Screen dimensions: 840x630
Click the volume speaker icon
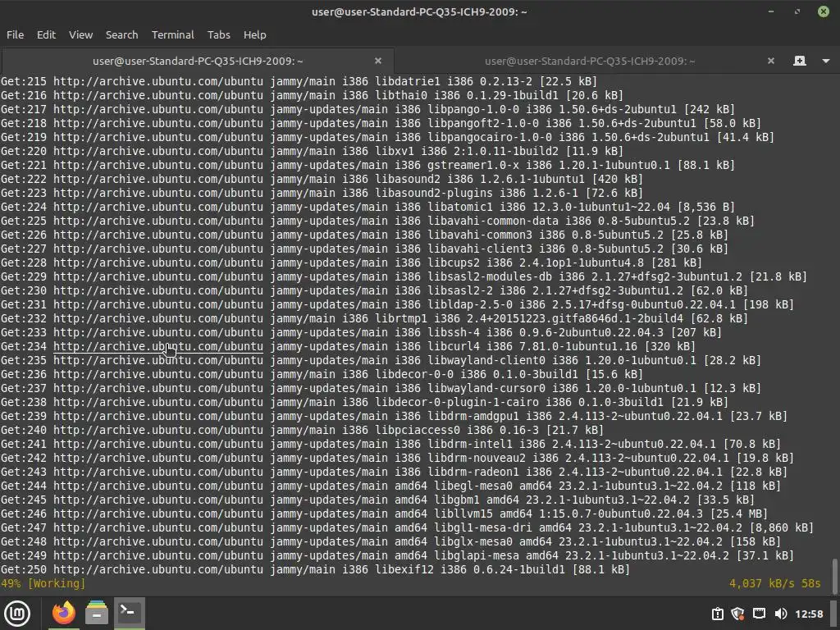pyautogui.click(x=781, y=614)
